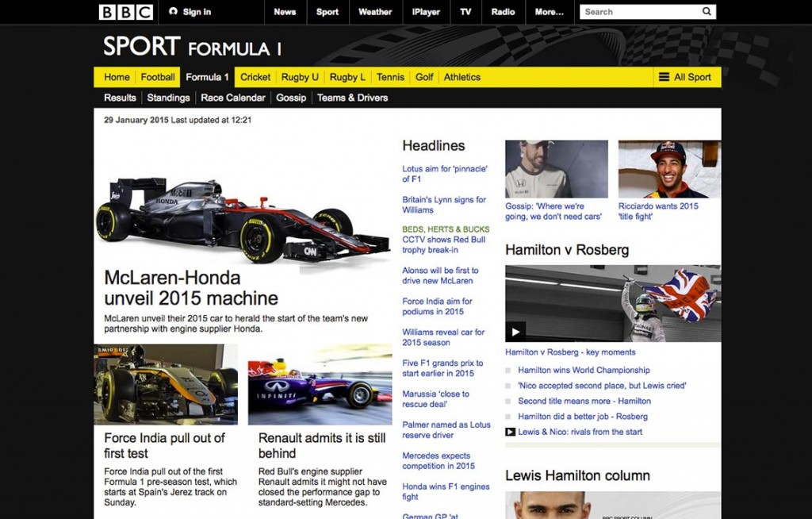Switch to the Athletics tab

pyautogui.click(x=462, y=77)
